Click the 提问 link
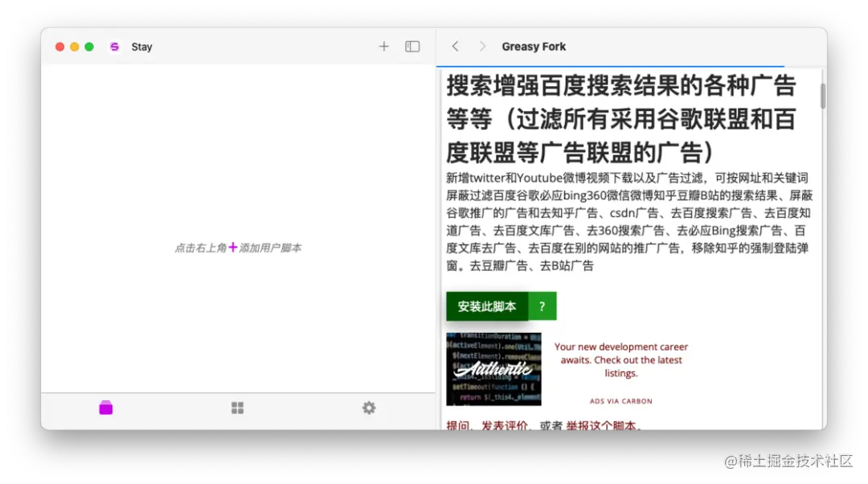Image resolution: width=868 pixels, height=484 pixels. click(458, 425)
